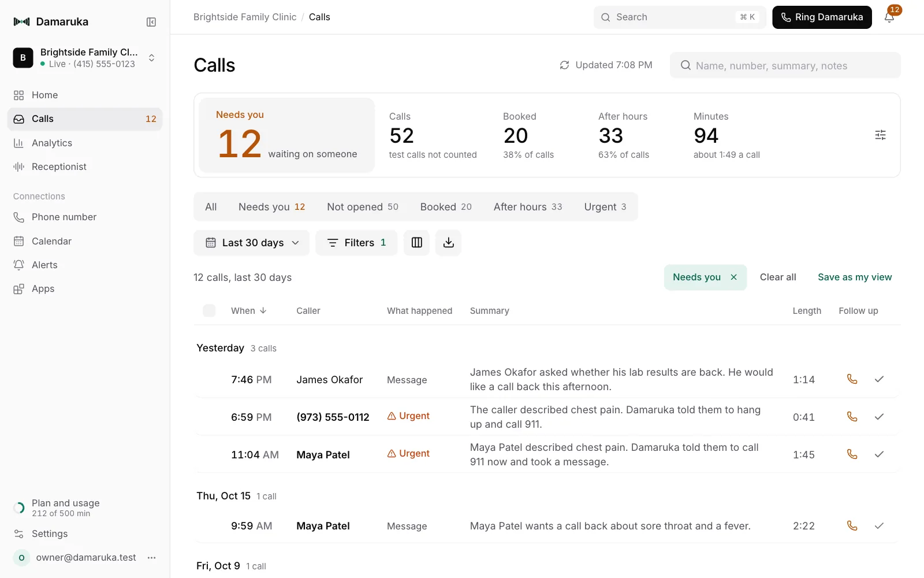The height and width of the screenshot is (578, 924).
Task: Click the Booked 20 stat
Action: coord(528,135)
